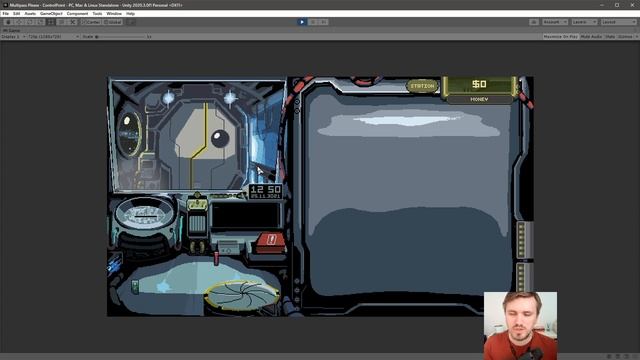The height and width of the screenshot is (360, 640).
Task: Open the Gizmos dropdown arrow
Action: (636, 37)
